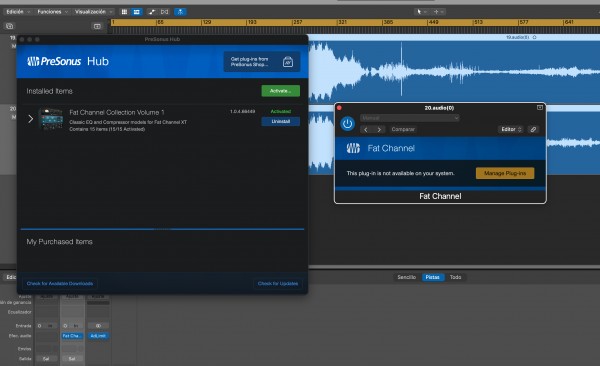The height and width of the screenshot is (366, 600).
Task: Open the plug-in preset dropdown
Action: (409, 118)
